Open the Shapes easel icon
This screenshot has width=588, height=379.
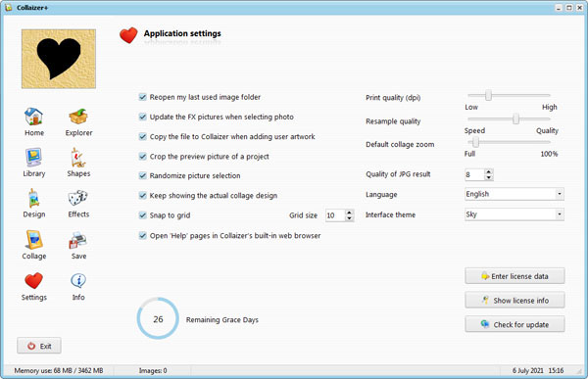point(78,157)
